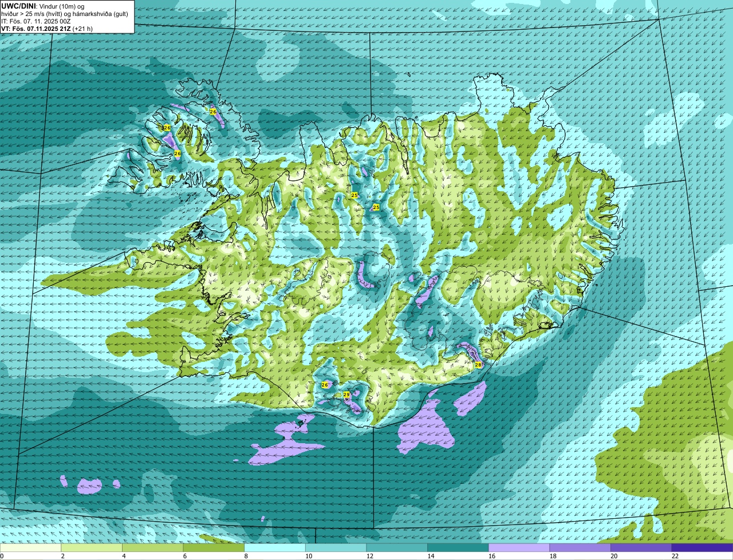
Task: Click the olive green 6–8 legend swatch
Action: click(214, 548)
